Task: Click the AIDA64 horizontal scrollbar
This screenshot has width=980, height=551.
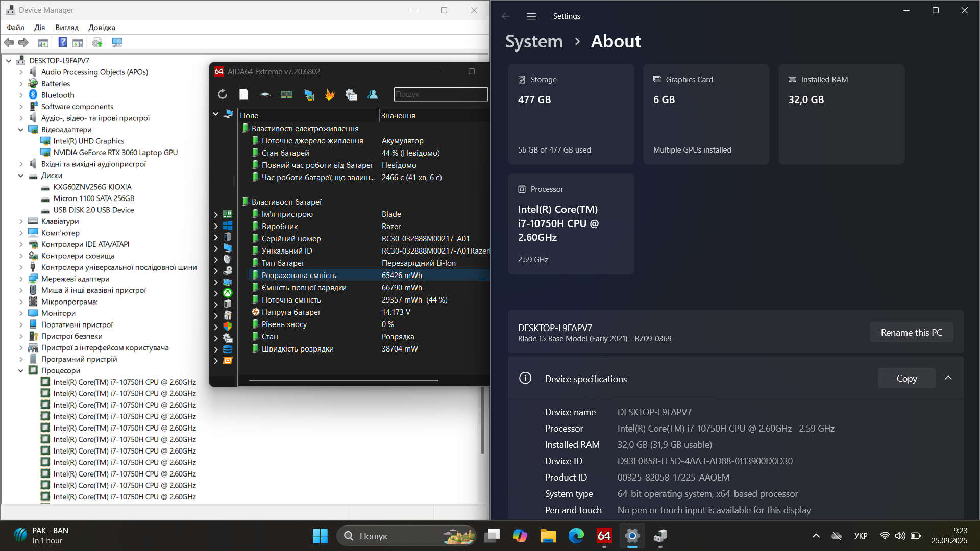Action: [x=344, y=380]
